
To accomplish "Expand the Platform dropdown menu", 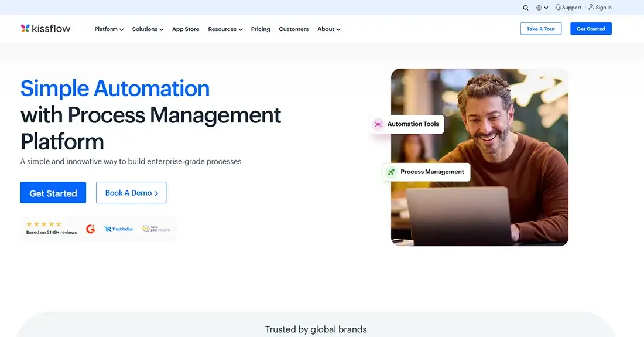I will point(109,29).
